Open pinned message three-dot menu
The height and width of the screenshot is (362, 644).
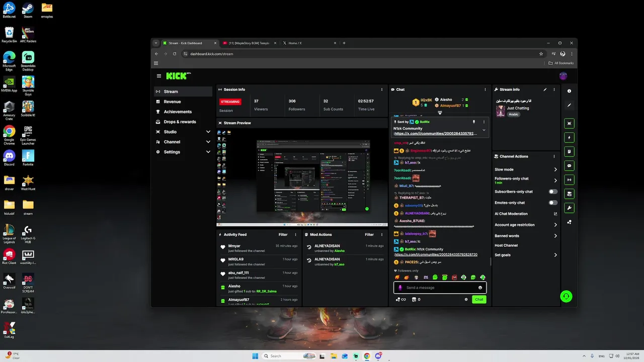coord(484,122)
